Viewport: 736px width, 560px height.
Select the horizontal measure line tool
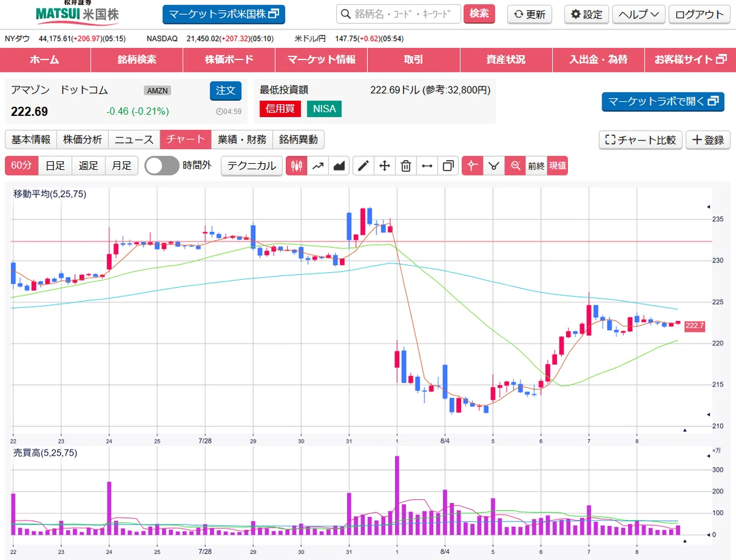(x=427, y=166)
